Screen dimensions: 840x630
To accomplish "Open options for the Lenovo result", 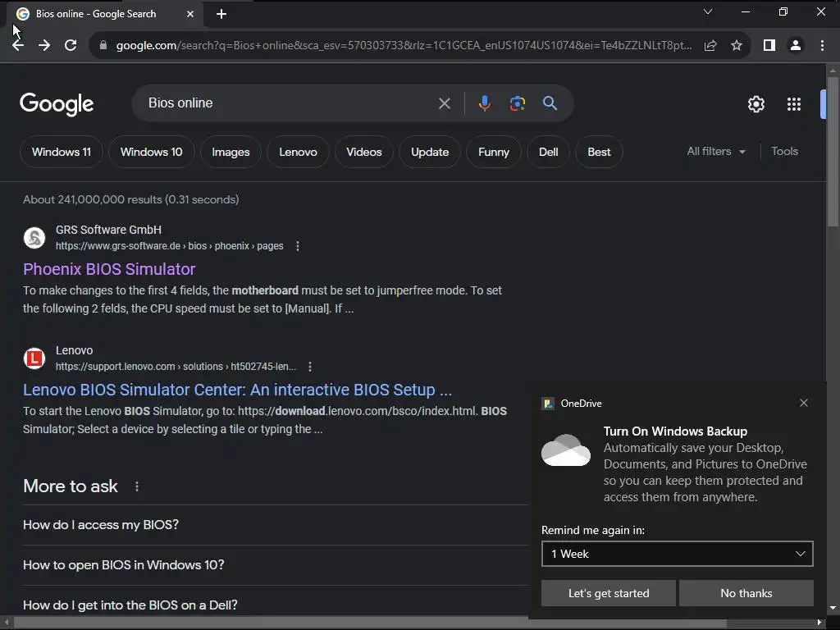I will (310, 367).
